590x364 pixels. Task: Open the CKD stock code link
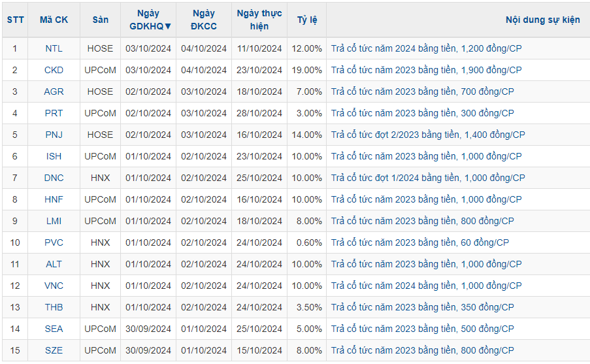click(54, 70)
